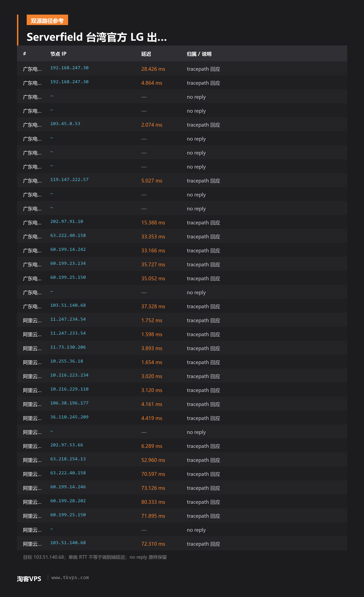364x597 pixels.
Task: Select latency value 80.333 ms
Action: 153,502
